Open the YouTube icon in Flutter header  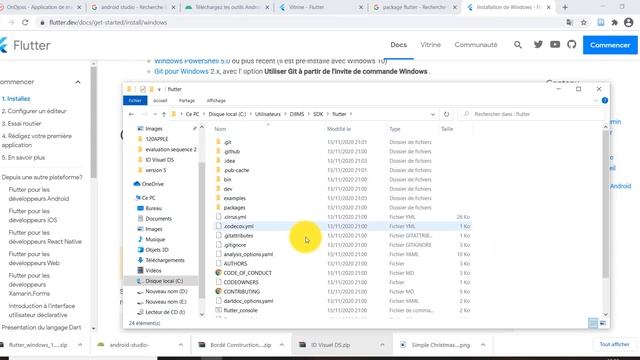(555, 44)
